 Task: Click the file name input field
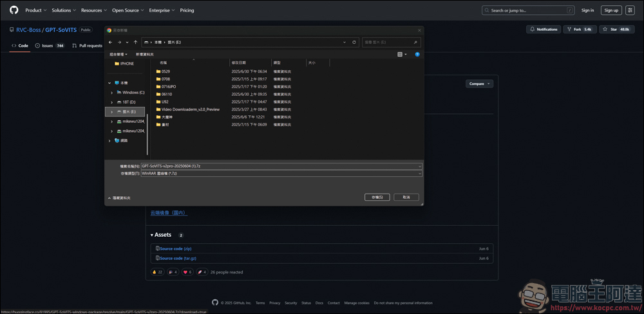[281, 166]
